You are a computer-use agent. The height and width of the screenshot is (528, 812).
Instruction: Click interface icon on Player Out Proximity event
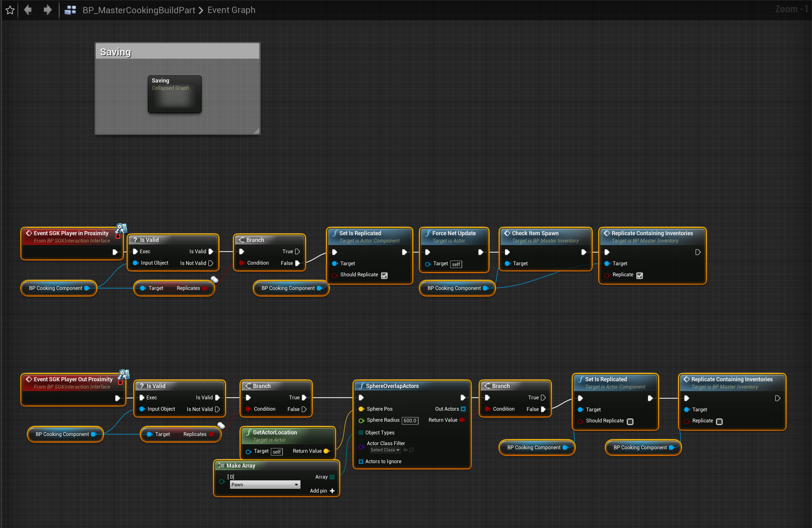[x=123, y=374]
